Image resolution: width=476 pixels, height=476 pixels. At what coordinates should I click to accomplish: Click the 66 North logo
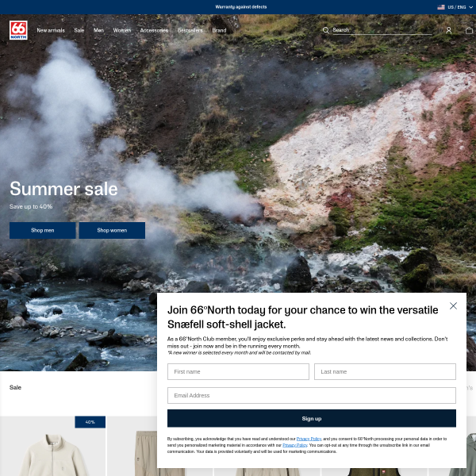point(18,30)
